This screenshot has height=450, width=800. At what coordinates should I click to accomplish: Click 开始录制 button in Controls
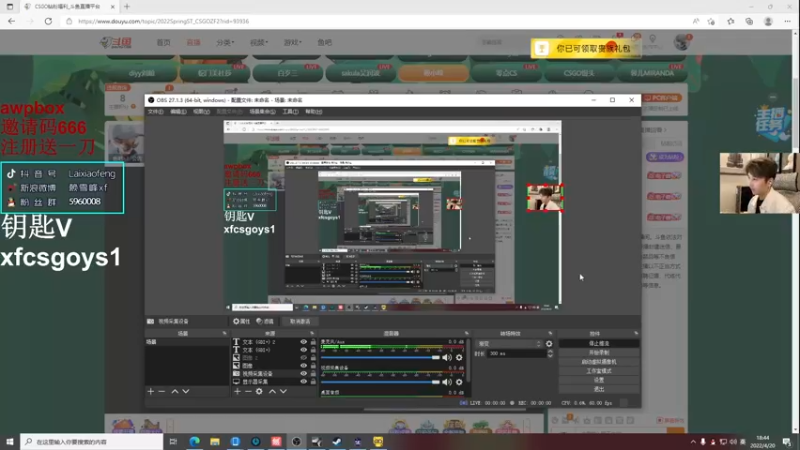click(599, 353)
